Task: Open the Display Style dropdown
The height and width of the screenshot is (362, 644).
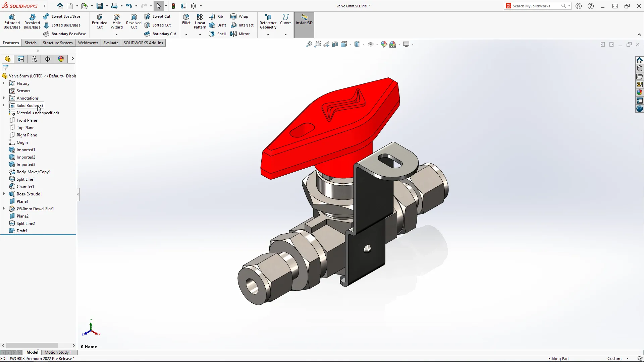Action: click(x=358, y=44)
